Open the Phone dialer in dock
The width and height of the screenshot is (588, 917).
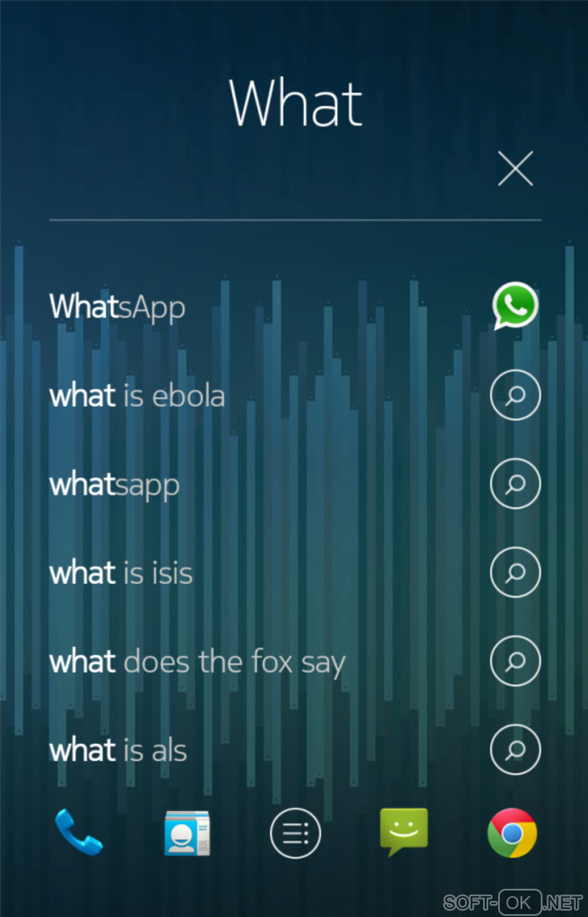click(x=79, y=832)
